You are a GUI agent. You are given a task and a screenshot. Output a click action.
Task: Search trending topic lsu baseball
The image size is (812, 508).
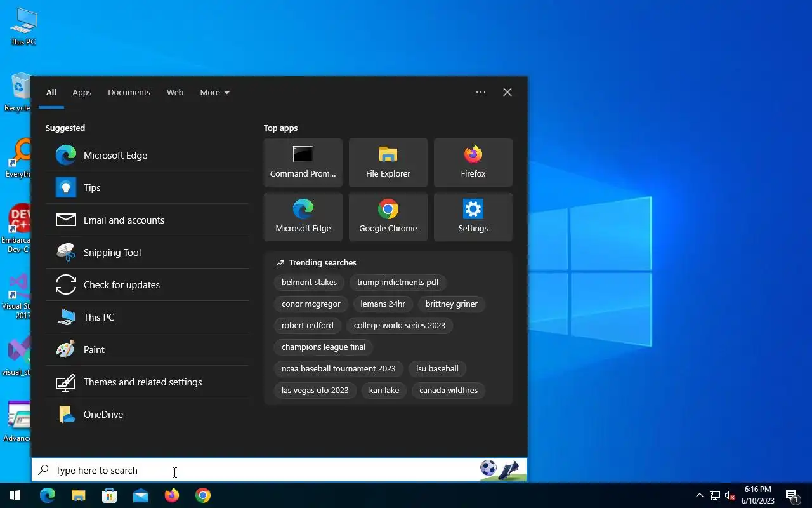click(437, 368)
